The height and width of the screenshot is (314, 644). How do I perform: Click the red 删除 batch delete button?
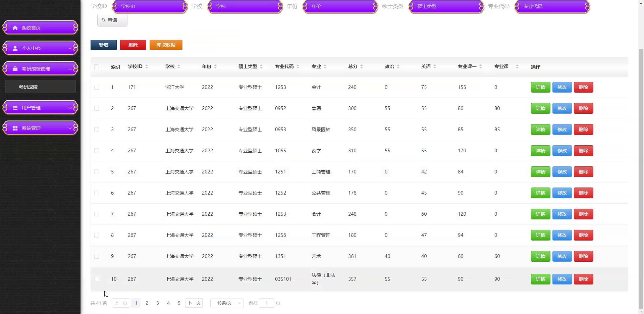pos(133,45)
